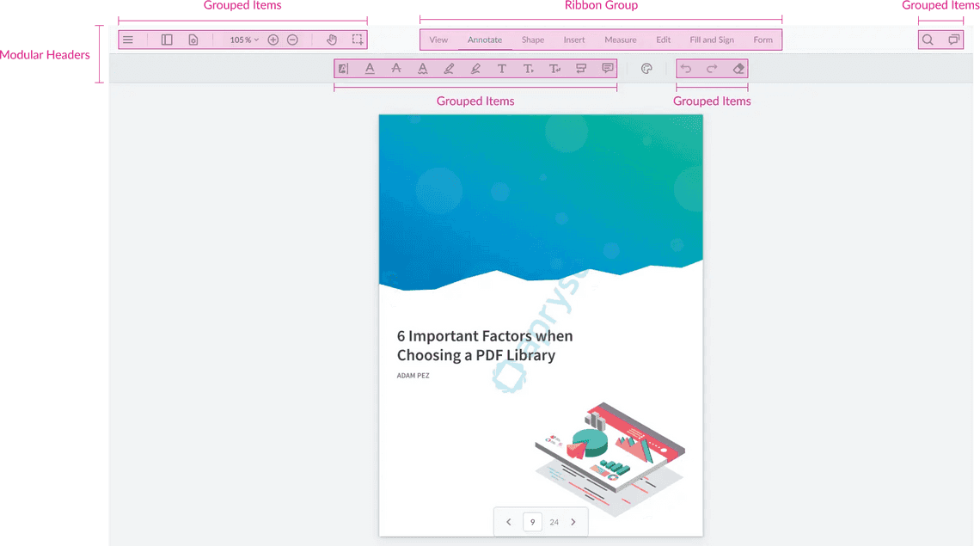
Task: Select the free hand pen tool
Action: [x=449, y=69]
